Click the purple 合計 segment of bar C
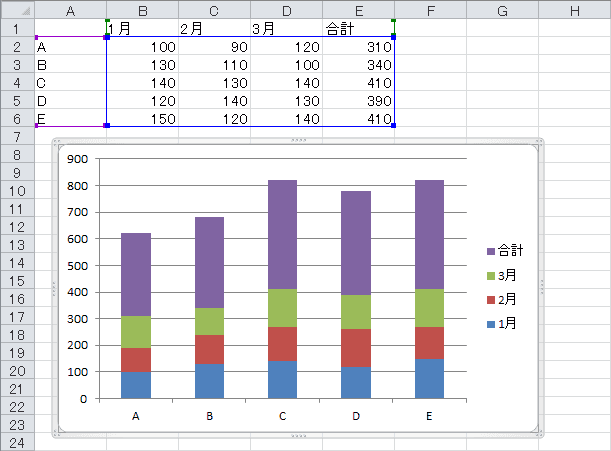The image size is (611, 451). (283, 234)
